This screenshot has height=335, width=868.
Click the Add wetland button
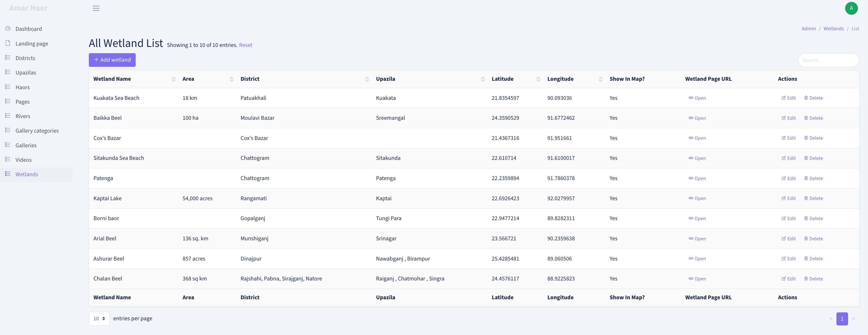pos(112,60)
